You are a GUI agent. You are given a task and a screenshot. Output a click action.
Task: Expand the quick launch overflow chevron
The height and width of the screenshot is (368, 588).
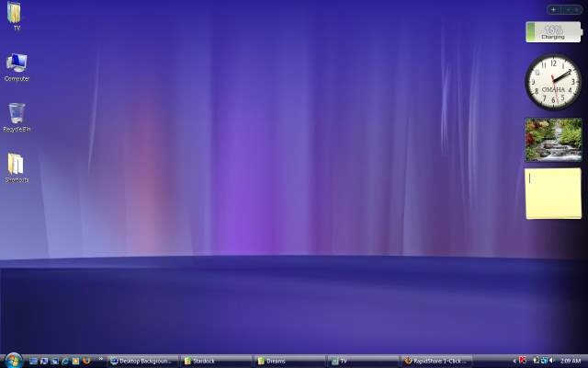100,360
